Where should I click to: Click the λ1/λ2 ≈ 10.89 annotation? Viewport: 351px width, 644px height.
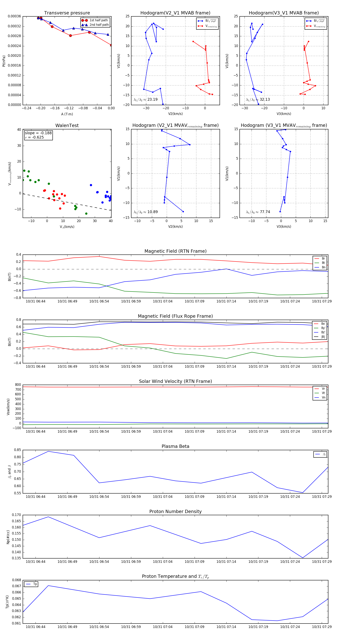146,212
